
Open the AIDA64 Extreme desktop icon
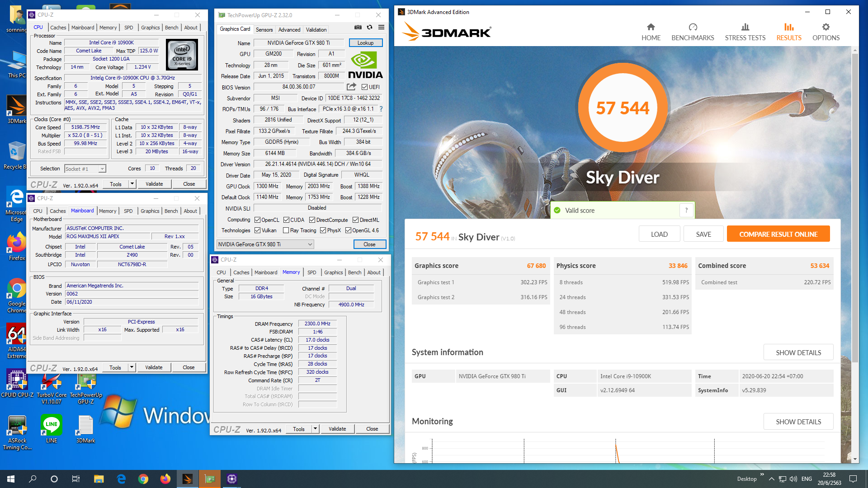click(x=17, y=341)
